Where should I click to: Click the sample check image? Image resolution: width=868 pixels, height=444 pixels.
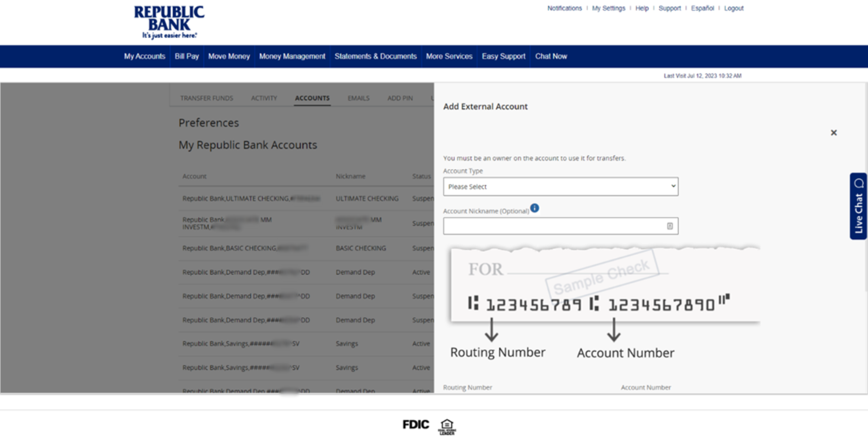click(605, 303)
